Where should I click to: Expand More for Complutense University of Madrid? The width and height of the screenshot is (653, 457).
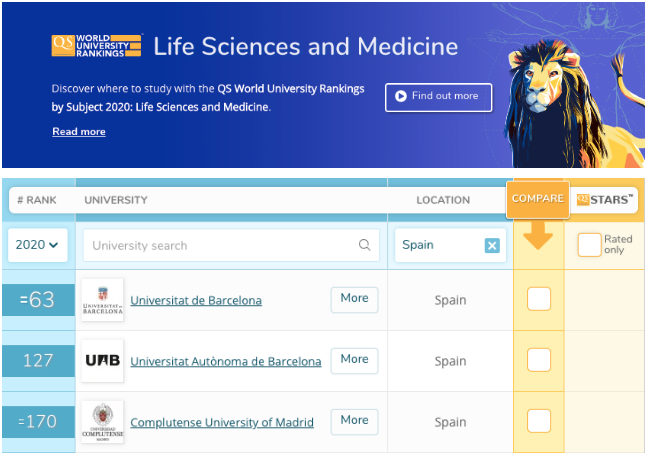pos(354,420)
